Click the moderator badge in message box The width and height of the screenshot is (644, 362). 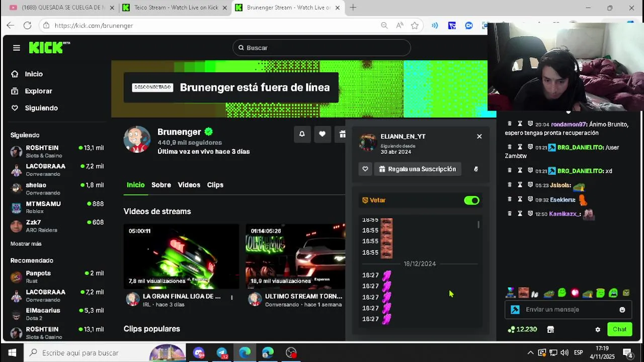pos(515,310)
